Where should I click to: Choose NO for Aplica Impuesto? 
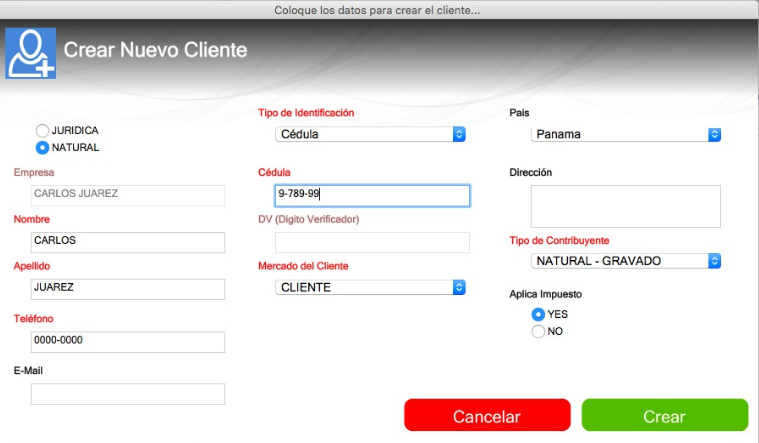pos(538,331)
